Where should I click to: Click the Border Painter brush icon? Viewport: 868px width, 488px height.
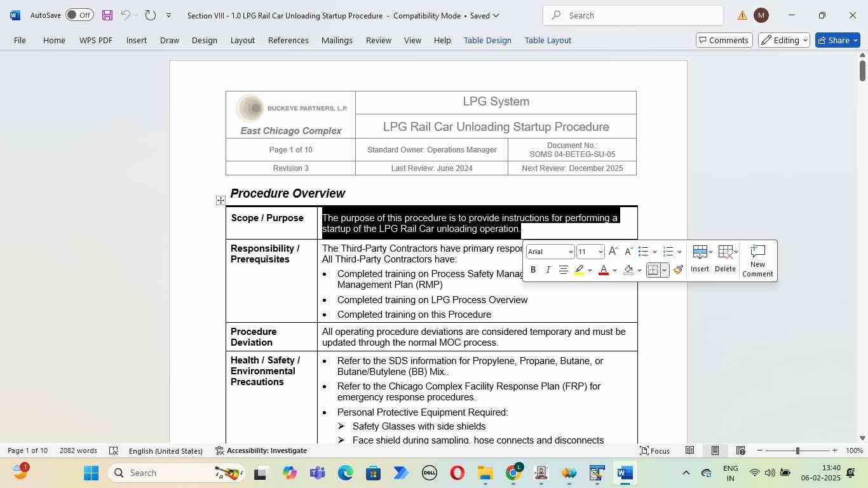point(678,270)
